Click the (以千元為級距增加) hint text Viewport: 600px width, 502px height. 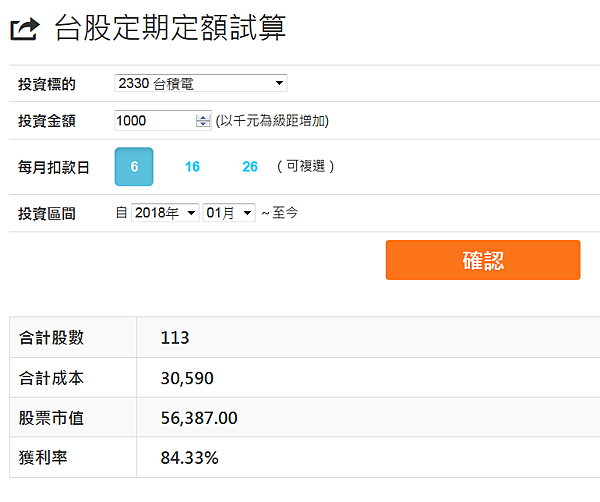click(x=272, y=121)
